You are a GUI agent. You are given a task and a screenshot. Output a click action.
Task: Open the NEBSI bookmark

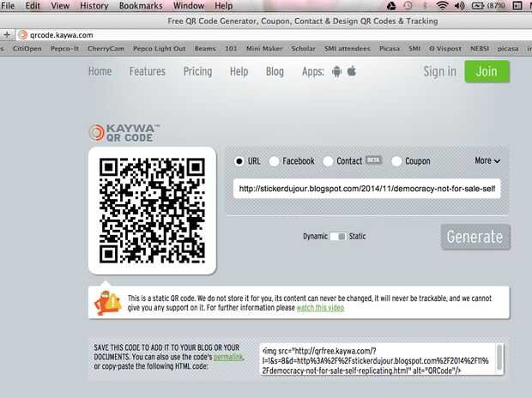(480, 49)
